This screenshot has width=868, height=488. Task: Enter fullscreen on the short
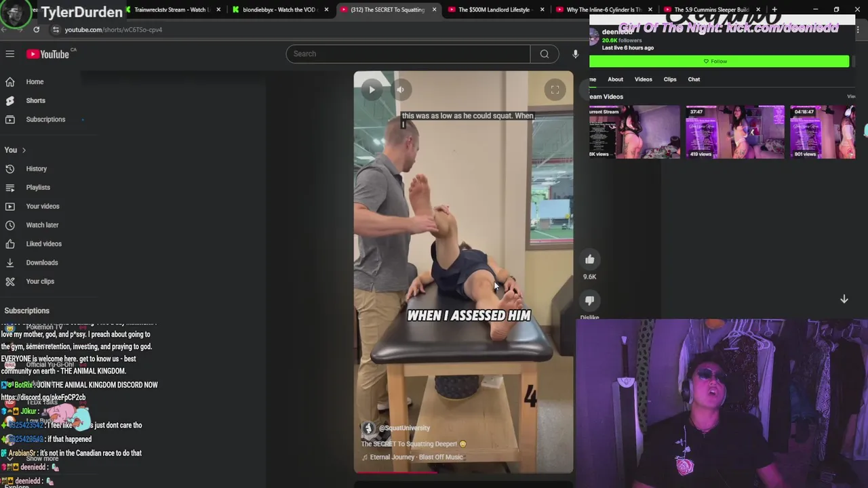555,89
